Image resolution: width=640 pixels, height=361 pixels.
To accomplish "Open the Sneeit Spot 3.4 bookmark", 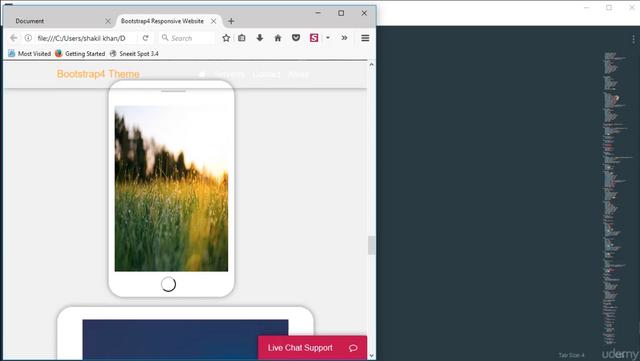I will (134, 53).
